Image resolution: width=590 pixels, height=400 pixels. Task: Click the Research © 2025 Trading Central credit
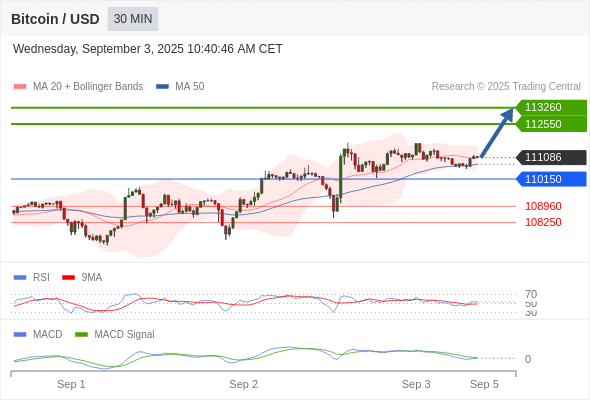click(506, 87)
